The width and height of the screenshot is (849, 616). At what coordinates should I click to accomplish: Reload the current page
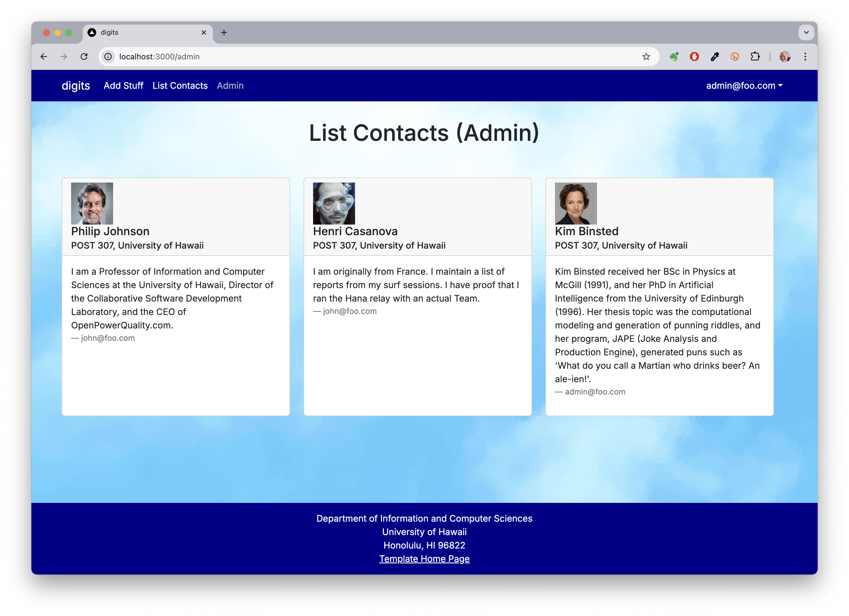tap(84, 57)
